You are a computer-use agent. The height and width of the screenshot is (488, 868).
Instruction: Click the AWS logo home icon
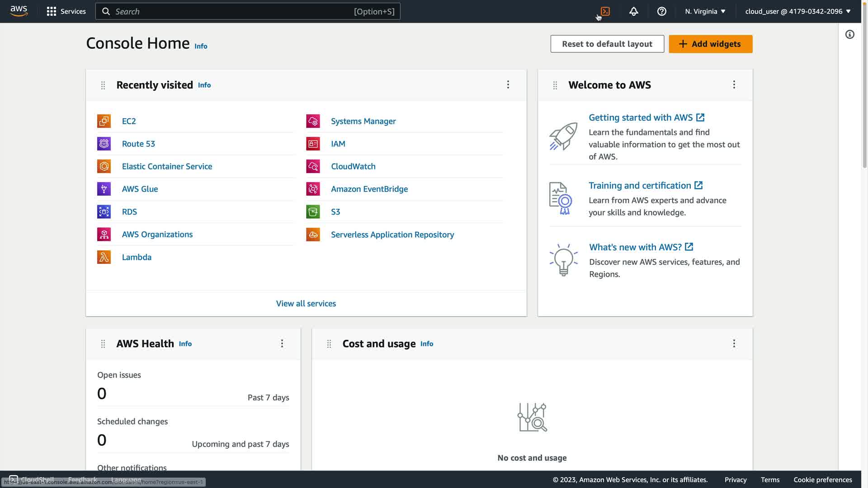(19, 11)
